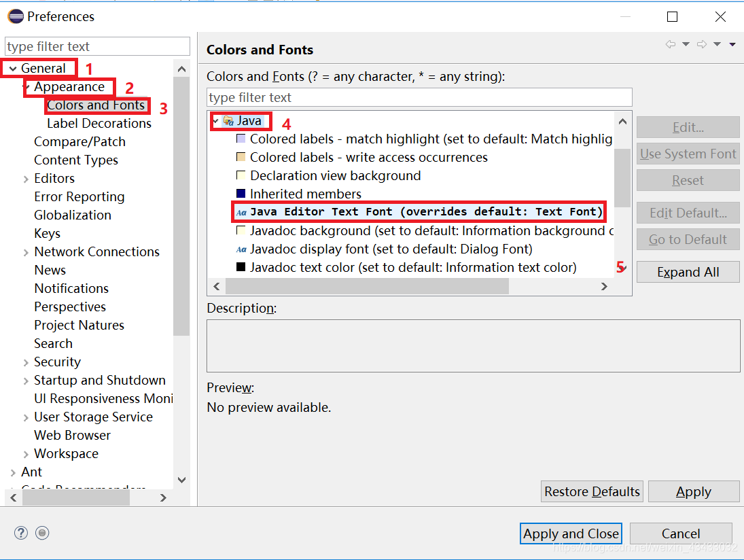Screen dimensions: 744x560
Task: Click the preferences tree scroll down arrow
Action: (181, 480)
